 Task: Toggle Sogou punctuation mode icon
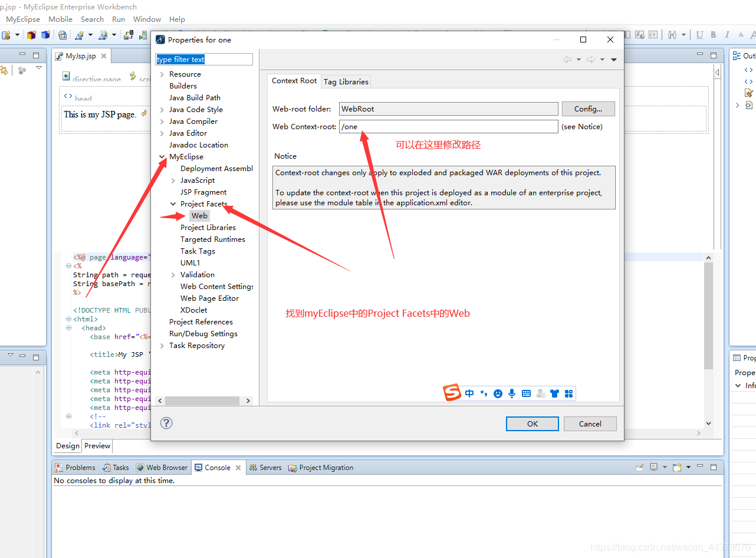point(484,393)
